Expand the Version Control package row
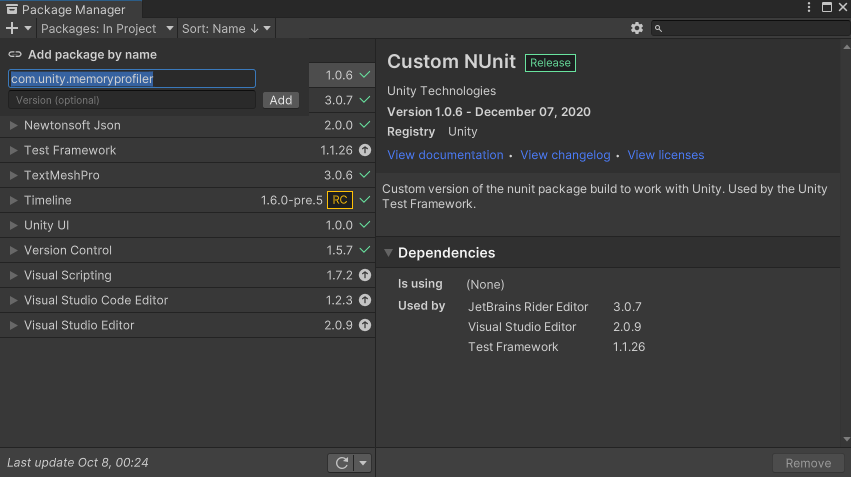Screen dimensions: 851x477 pyautogui.click(x=14, y=250)
